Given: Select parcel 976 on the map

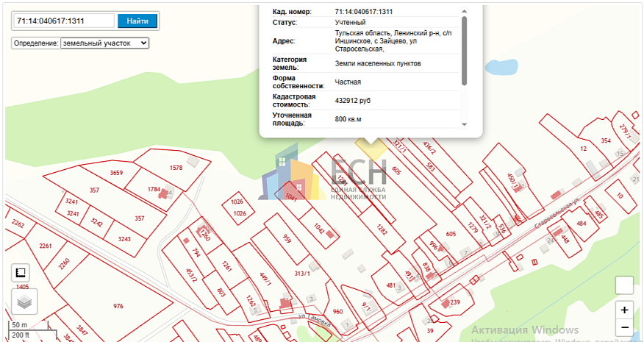Looking at the screenshot, I should [118, 306].
